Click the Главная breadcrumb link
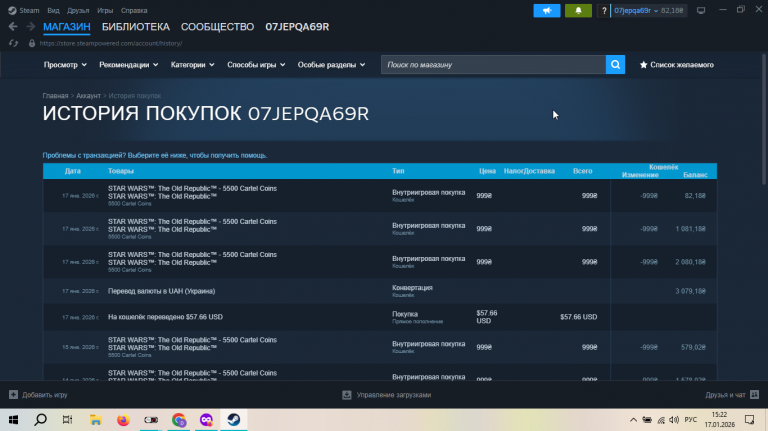 [55, 96]
